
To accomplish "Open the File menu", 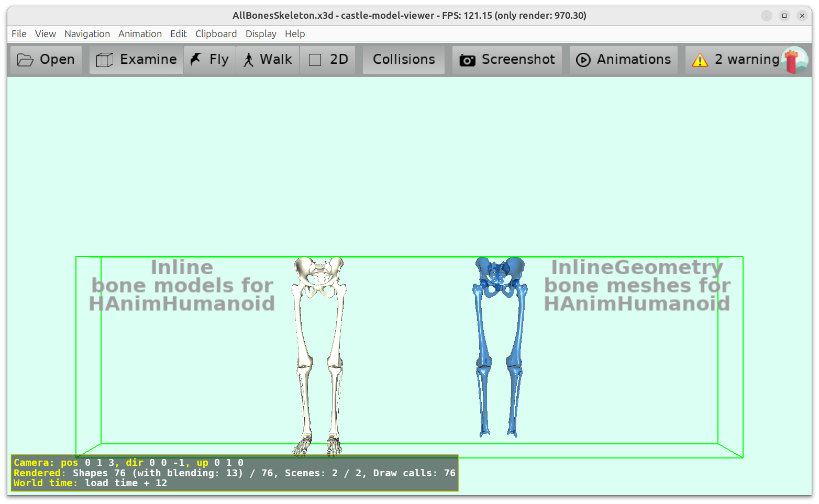I will click(19, 33).
